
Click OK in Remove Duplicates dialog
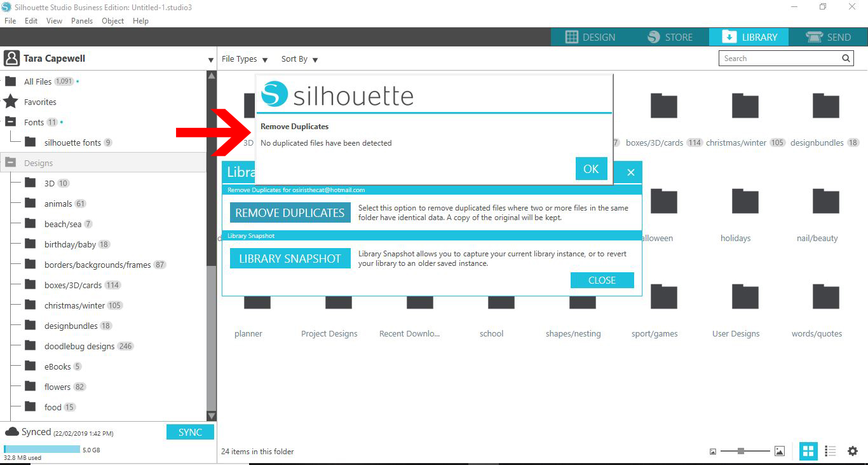tap(591, 169)
